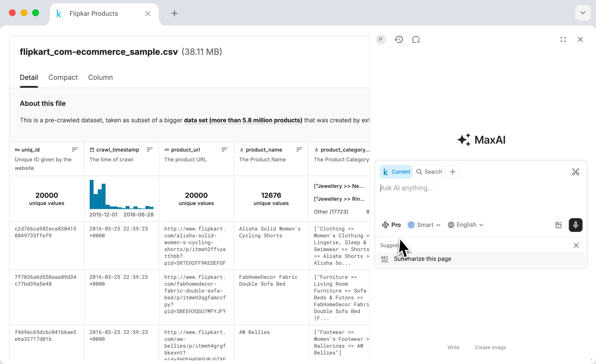Click sort icon for crawl_timestamp column
The height and width of the screenshot is (364, 596).
point(150,150)
